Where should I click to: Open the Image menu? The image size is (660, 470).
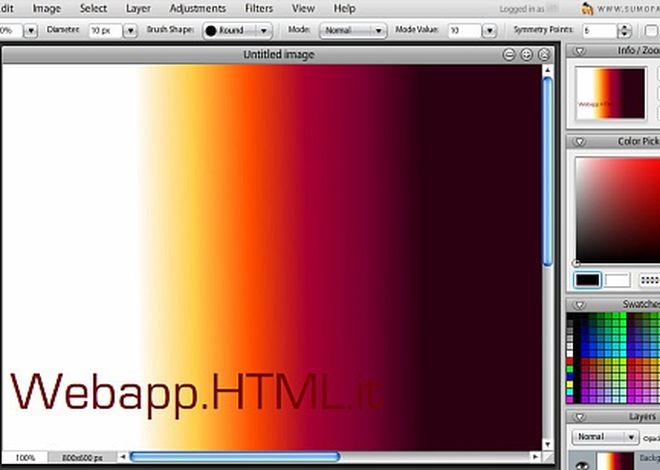click(x=47, y=8)
